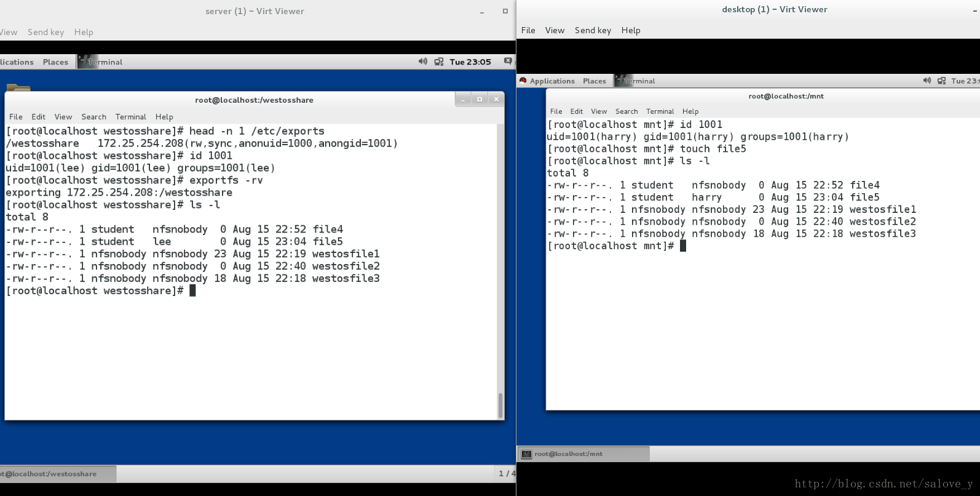Viewport: 980px width, 496px height.
Task: Click the network icon in server panel
Action: (x=439, y=62)
